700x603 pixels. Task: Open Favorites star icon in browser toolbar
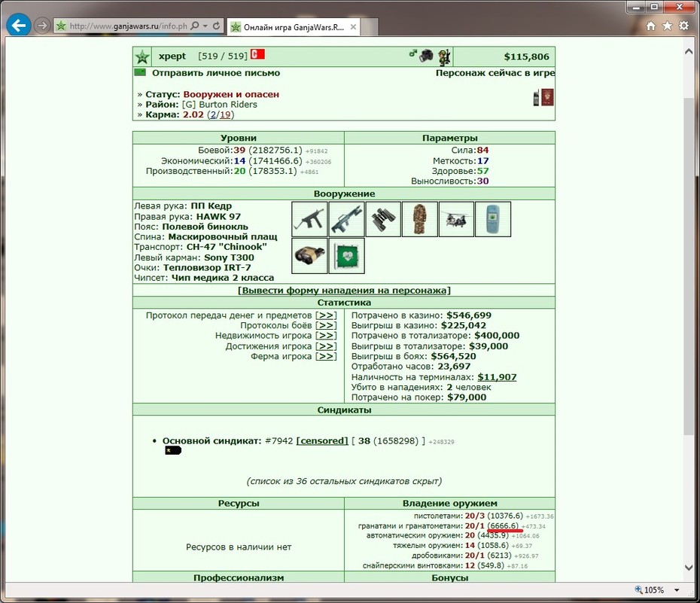click(668, 26)
